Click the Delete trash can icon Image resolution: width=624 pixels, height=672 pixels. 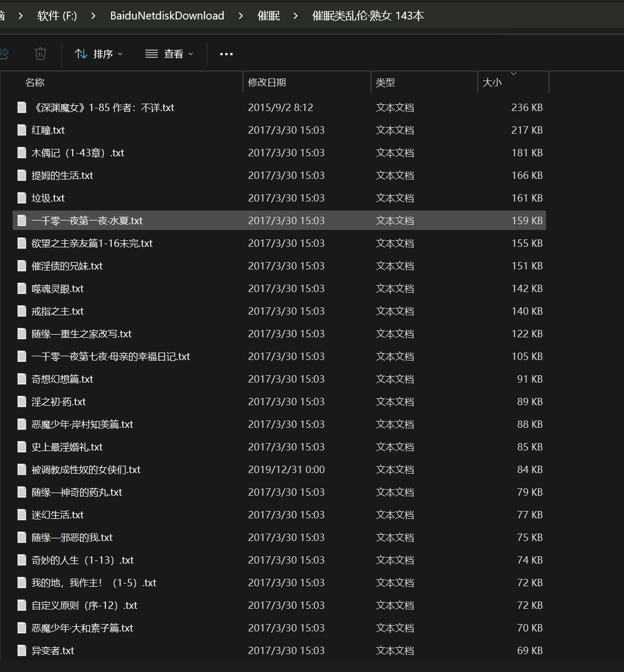41,54
